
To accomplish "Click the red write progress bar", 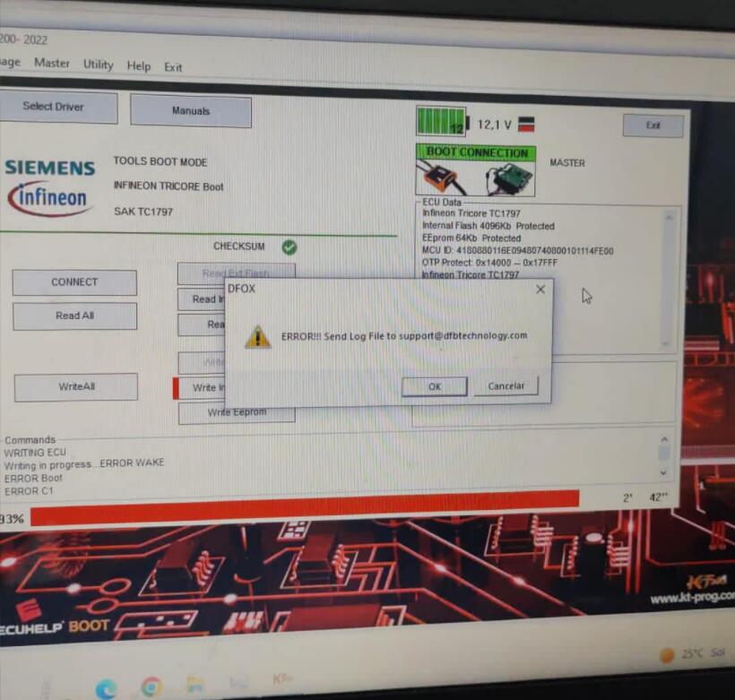I will pyautogui.click(x=305, y=506).
